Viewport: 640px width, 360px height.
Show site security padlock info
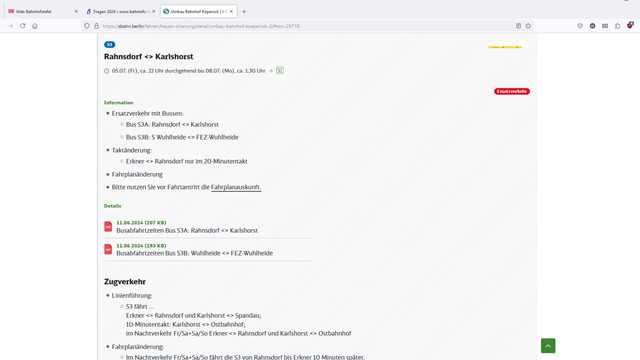96,26
